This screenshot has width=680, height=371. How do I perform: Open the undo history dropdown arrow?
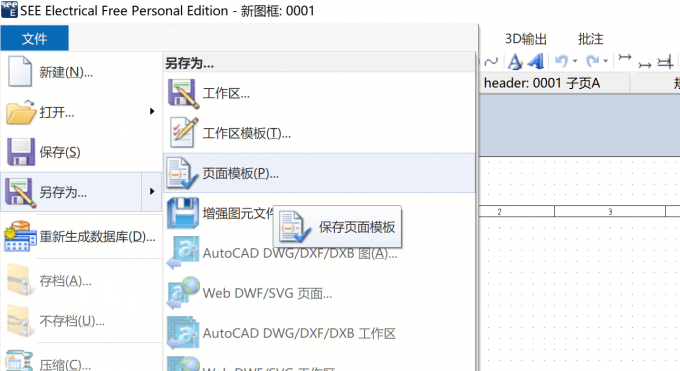pos(575,61)
